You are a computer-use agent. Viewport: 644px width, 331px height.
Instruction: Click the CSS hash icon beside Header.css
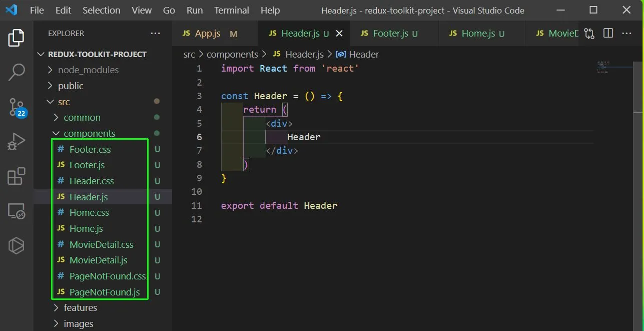pyautogui.click(x=61, y=181)
